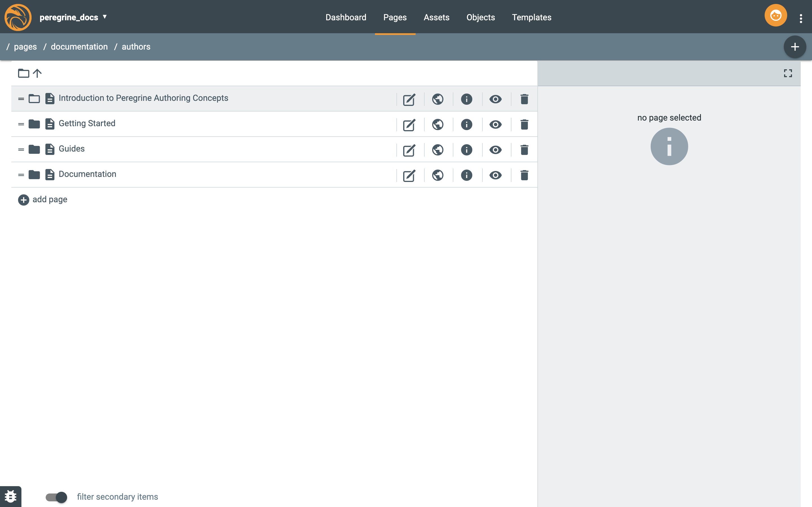Delete the Guides page with its trash icon
Screen dimensions: 812x507
tap(524, 150)
